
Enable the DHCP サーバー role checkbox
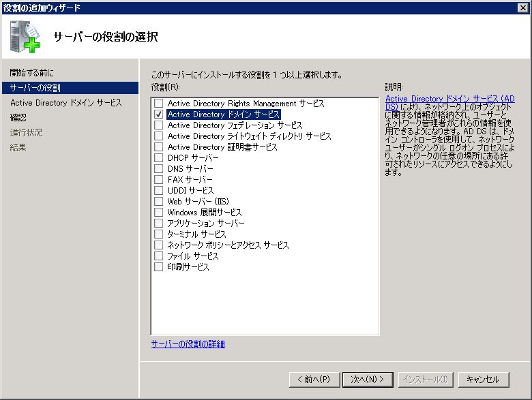pos(158,157)
